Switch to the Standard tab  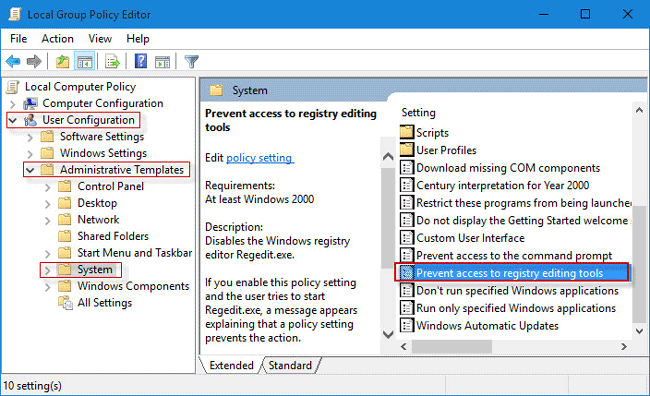290,365
